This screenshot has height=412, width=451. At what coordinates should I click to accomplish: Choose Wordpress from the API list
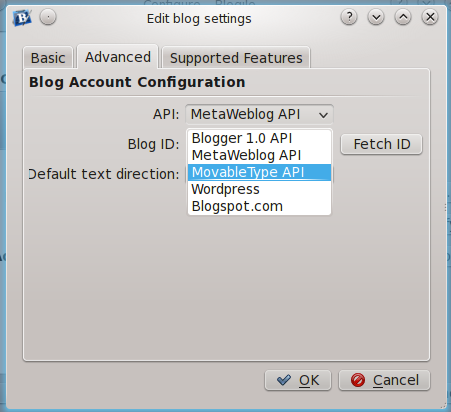click(259, 189)
